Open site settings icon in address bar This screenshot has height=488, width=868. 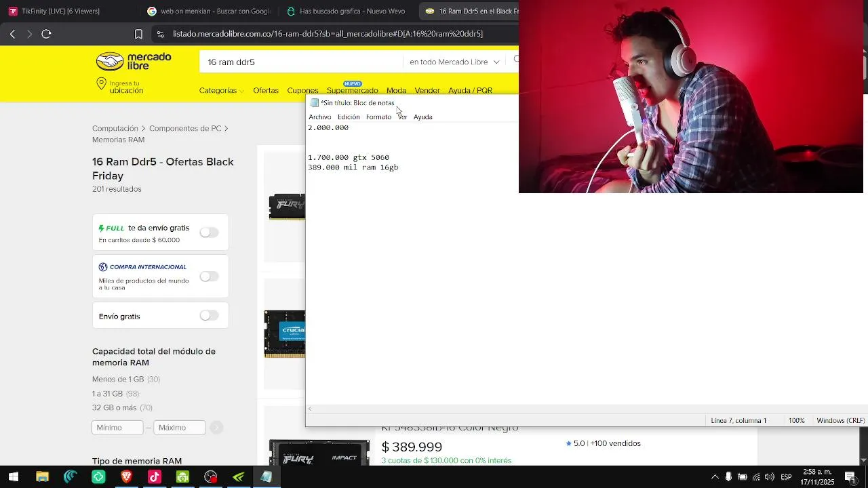pyautogui.click(x=160, y=34)
